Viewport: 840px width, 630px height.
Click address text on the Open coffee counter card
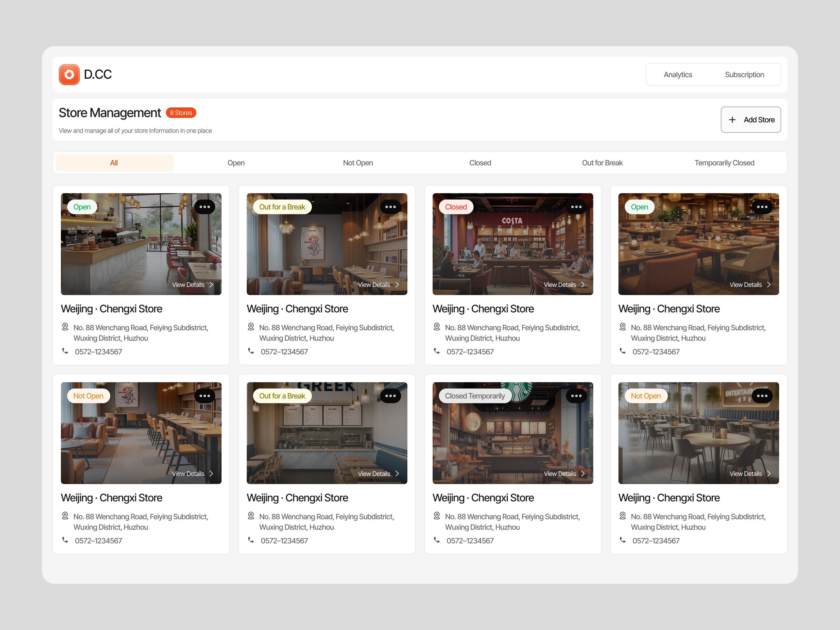pos(141,333)
